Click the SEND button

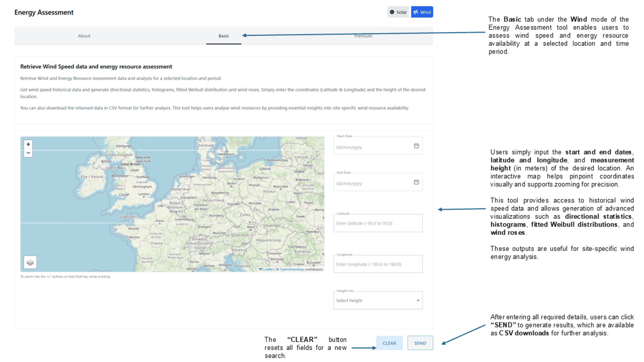420,343
